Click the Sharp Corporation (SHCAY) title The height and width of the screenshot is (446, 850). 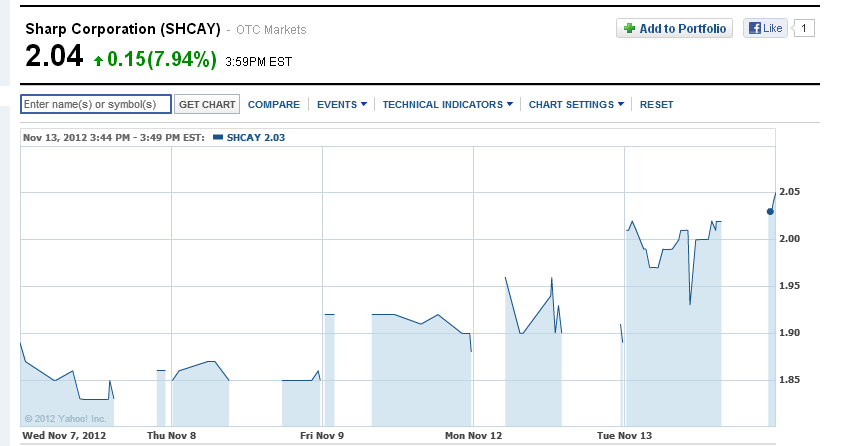coord(123,29)
